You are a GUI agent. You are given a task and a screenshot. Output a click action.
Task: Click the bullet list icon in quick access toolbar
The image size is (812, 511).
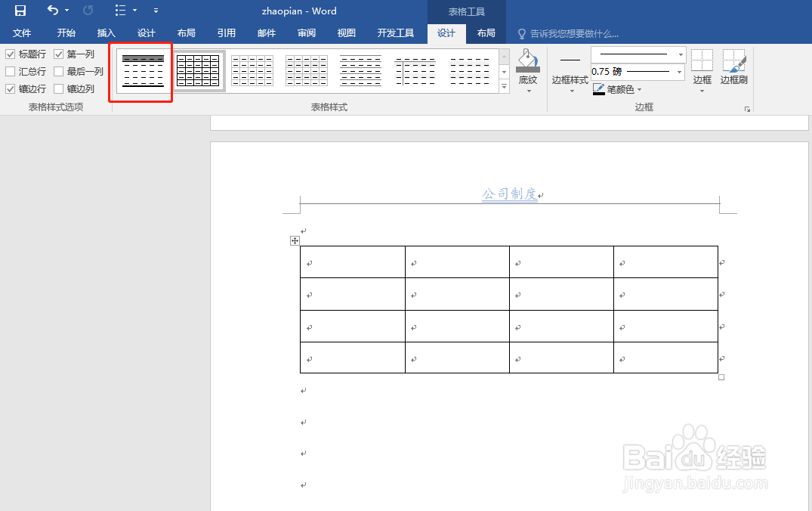coord(120,10)
